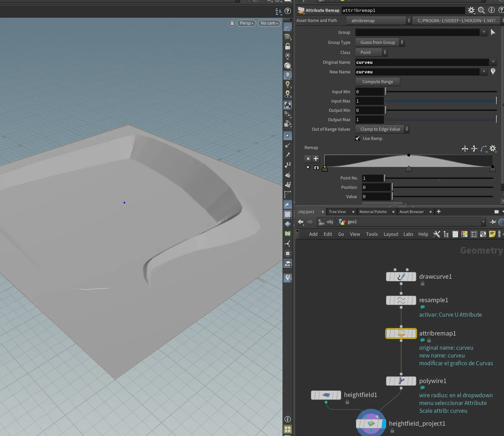Select the middle ramp control point marker

coord(409,169)
